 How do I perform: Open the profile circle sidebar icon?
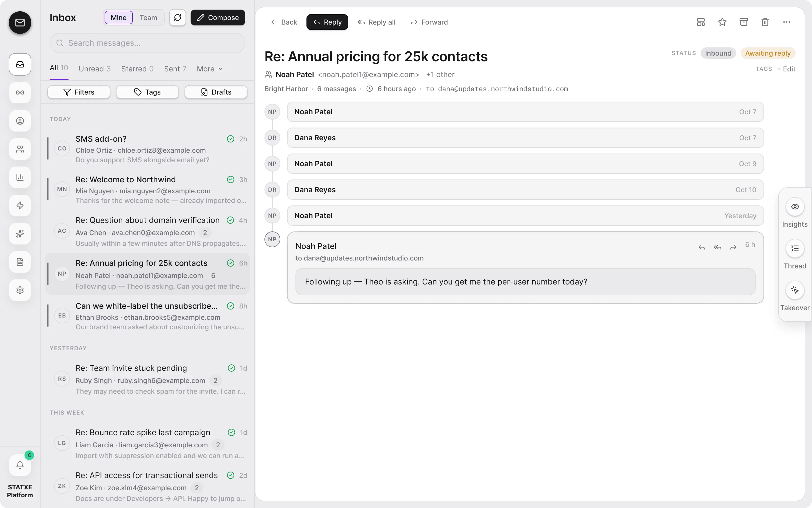(20, 121)
